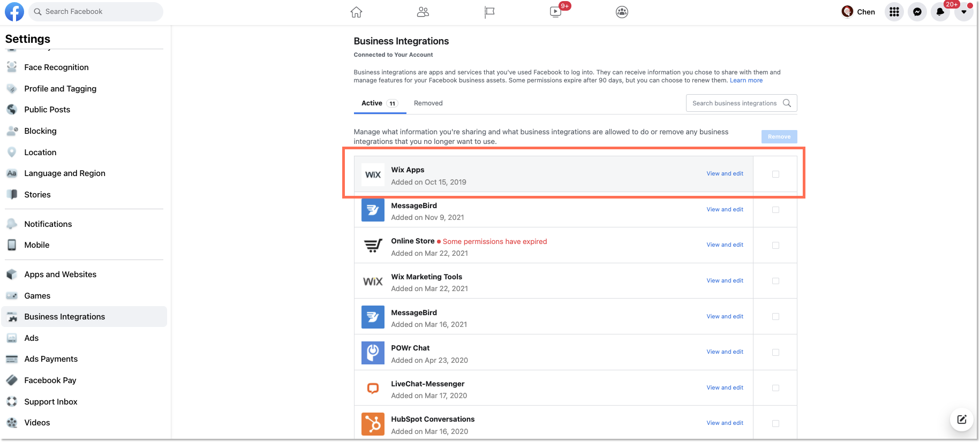The image size is (980, 442).
Task: Click the MessageBird logo added Mar 16, 2021
Action: 373,317
